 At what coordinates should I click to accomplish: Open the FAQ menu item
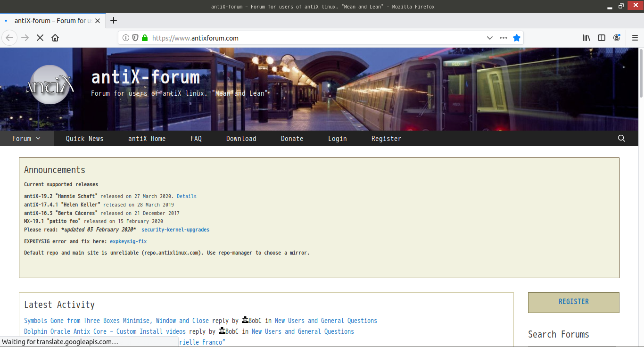pos(196,139)
